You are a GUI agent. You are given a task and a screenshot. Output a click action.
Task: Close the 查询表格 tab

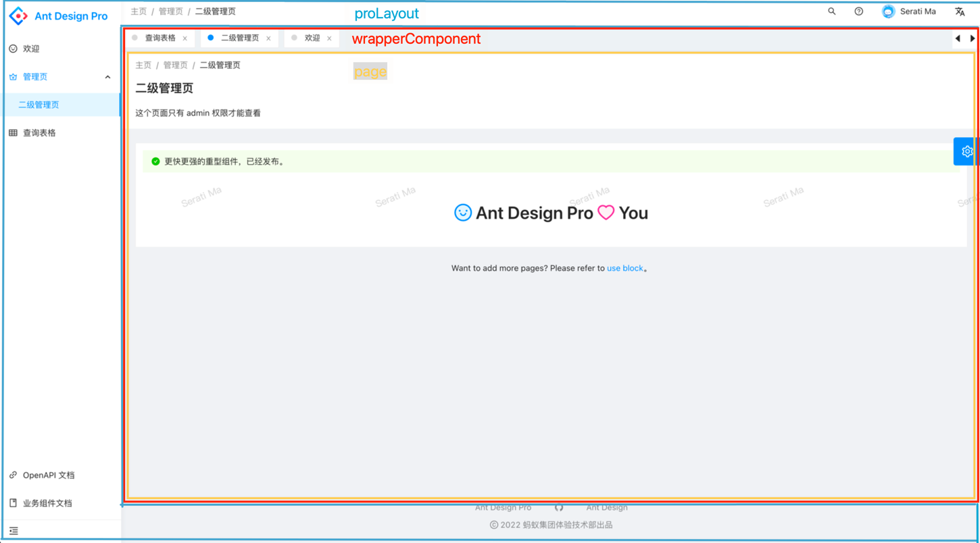click(185, 38)
